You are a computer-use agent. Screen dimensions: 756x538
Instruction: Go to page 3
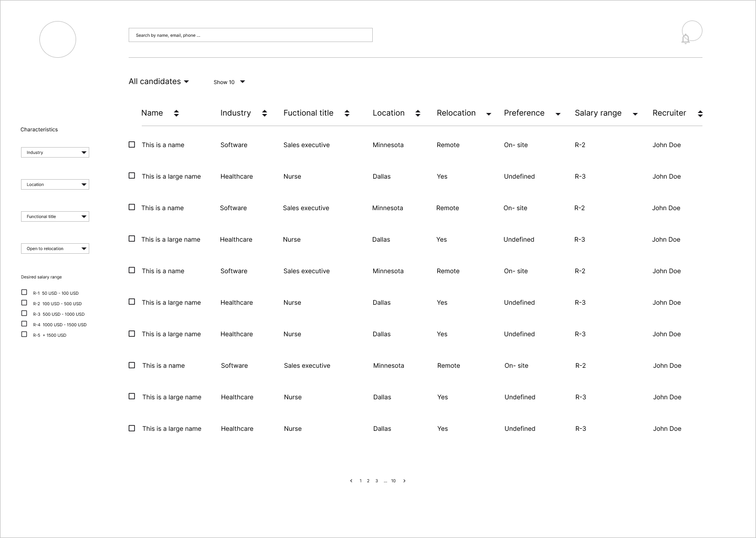[376, 481]
